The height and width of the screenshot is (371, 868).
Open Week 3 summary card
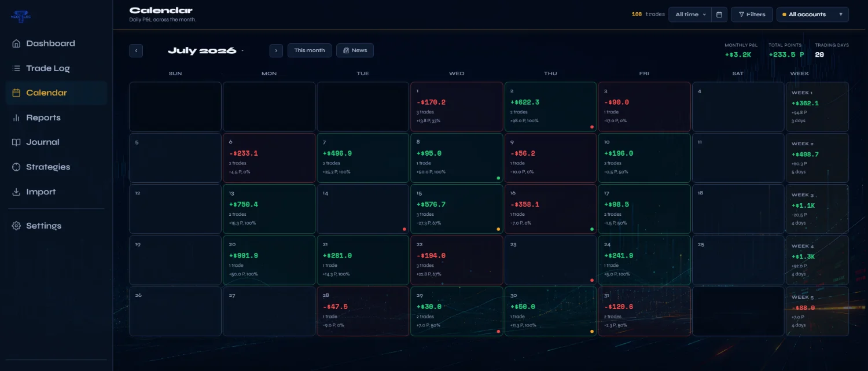817,209
